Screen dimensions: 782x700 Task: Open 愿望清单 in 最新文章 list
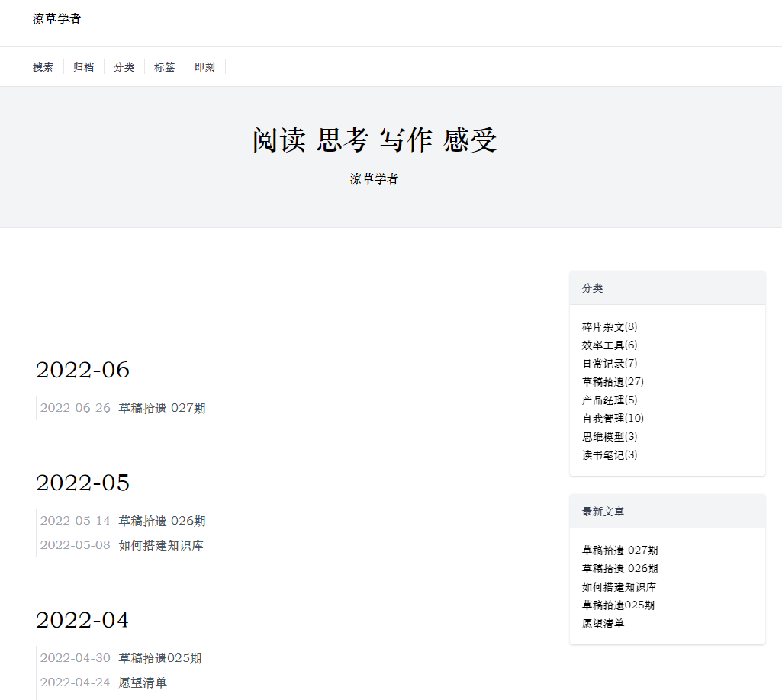[x=603, y=624]
